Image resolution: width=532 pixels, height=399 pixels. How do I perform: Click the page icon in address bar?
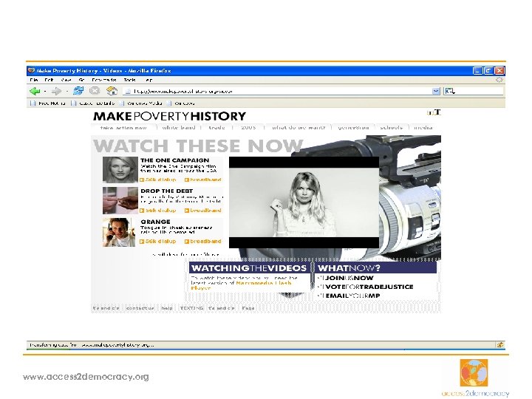pos(128,91)
